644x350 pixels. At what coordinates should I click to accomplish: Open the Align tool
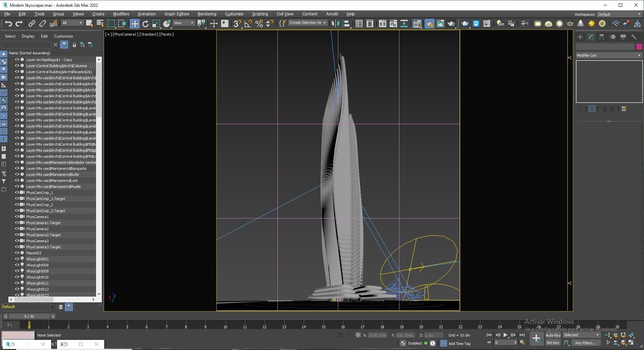[346, 23]
